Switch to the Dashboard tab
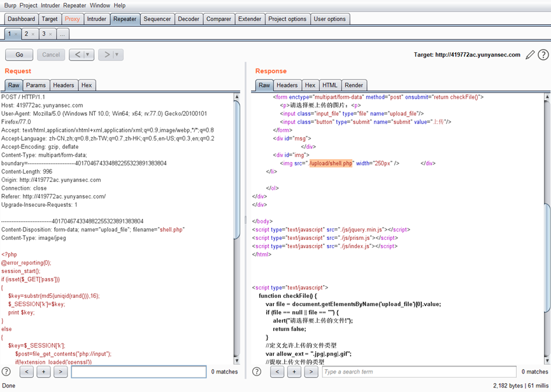The height and width of the screenshot is (392, 551). click(22, 19)
